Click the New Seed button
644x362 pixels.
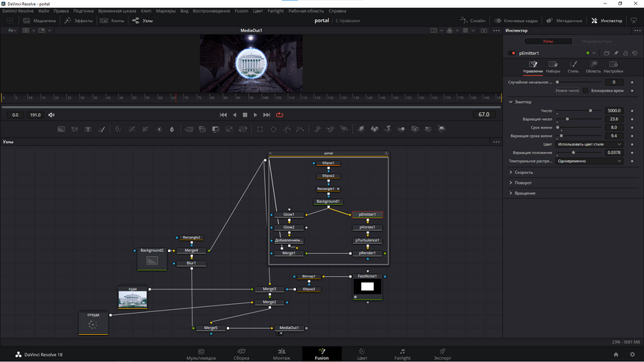pyautogui.click(x=567, y=91)
